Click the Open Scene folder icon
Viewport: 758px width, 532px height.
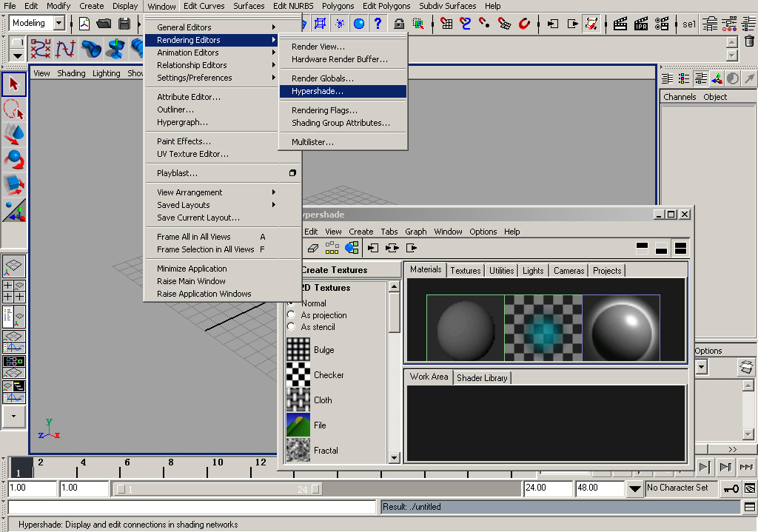(x=104, y=23)
